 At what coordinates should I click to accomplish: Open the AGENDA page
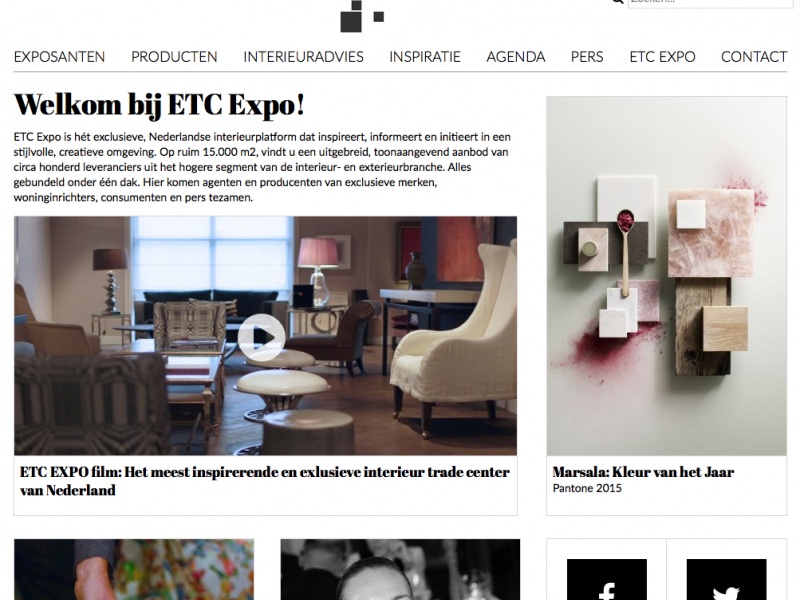(516, 57)
